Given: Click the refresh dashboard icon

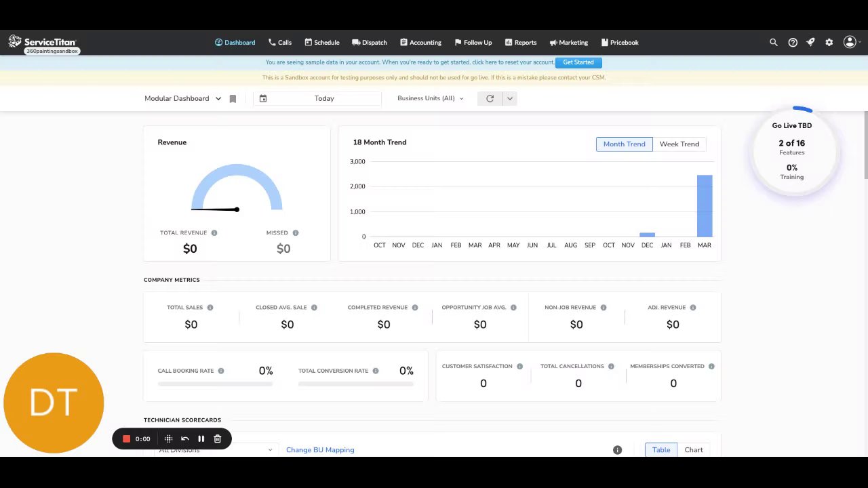Looking at the screenshot, I should click(x=490, y=98).
